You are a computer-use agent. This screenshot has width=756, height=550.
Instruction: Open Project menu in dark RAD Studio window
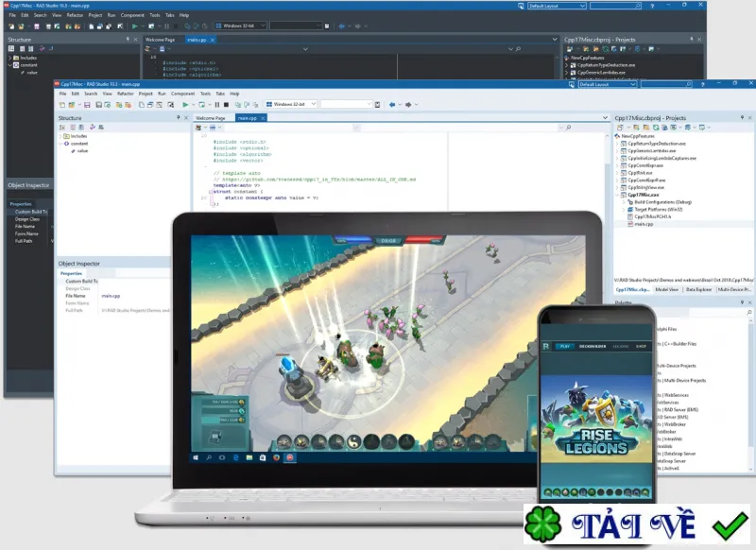pyautogui.click(x=95, y=15)
